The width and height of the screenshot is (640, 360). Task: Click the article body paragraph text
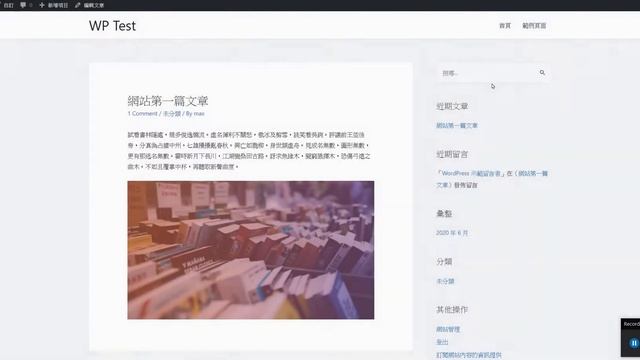click(x=249, y=151)
